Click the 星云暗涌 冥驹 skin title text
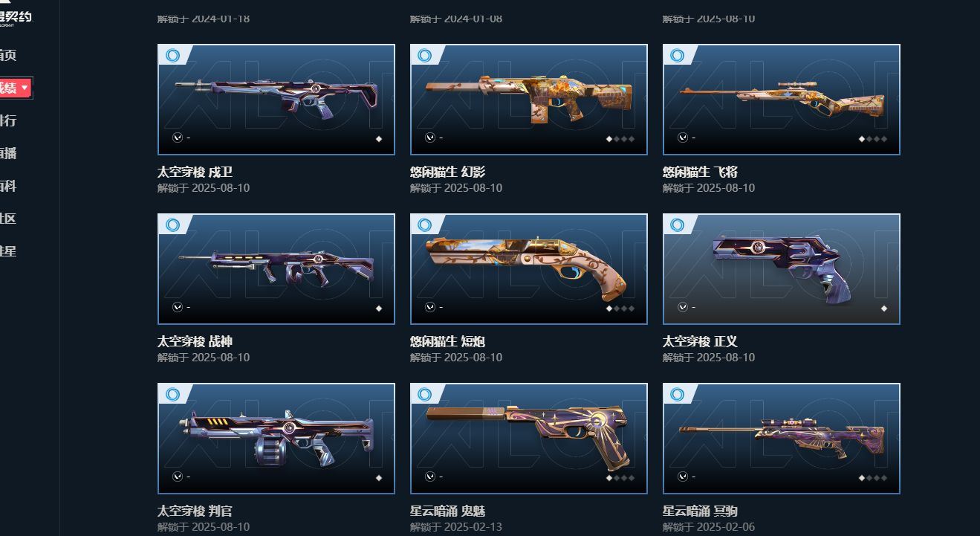The width and height of the screenshot is (980, 536). (700, 511)
